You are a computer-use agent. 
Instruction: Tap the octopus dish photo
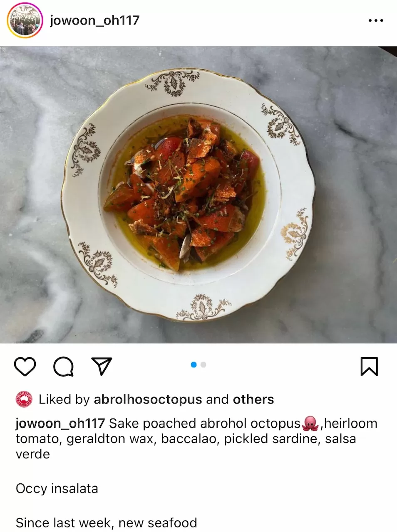point(198,195)
